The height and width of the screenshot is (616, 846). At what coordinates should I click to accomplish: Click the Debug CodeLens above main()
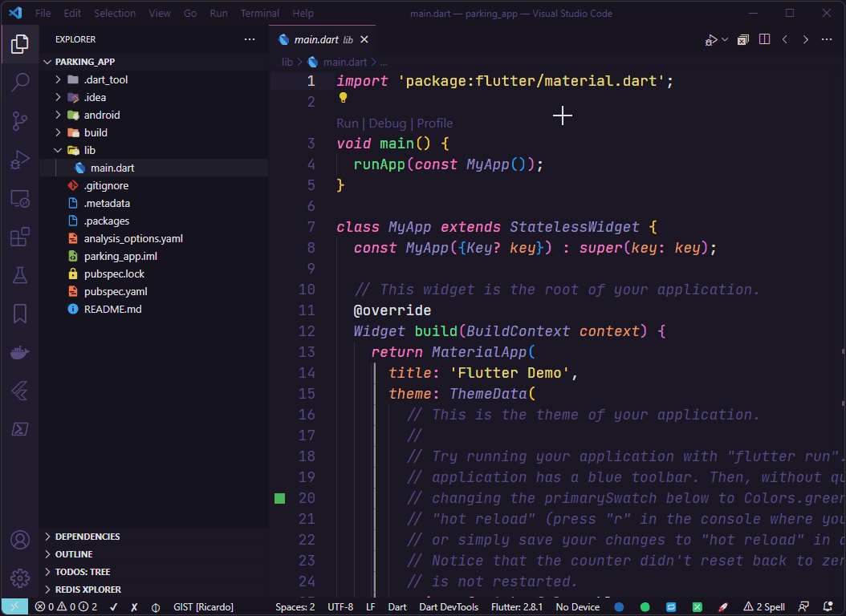(388, 124)
